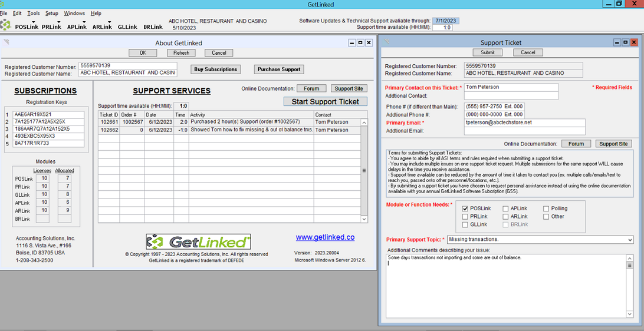
Task: Click the Purchase Support button
Action: [x=279, y=69]
